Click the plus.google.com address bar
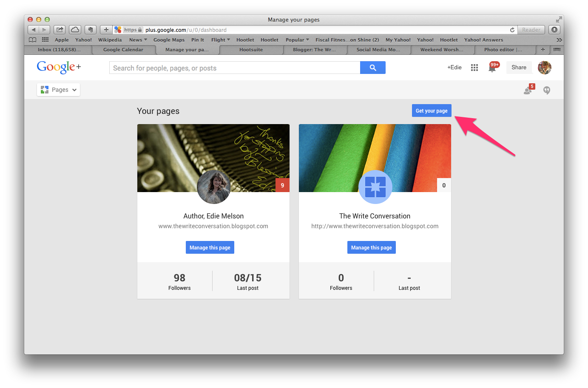 click(x=315, y=30)
